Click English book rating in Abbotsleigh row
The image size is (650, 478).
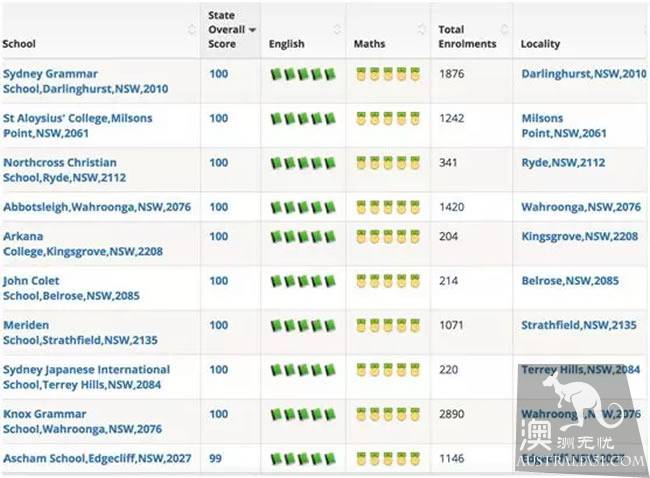coord(303,208)
